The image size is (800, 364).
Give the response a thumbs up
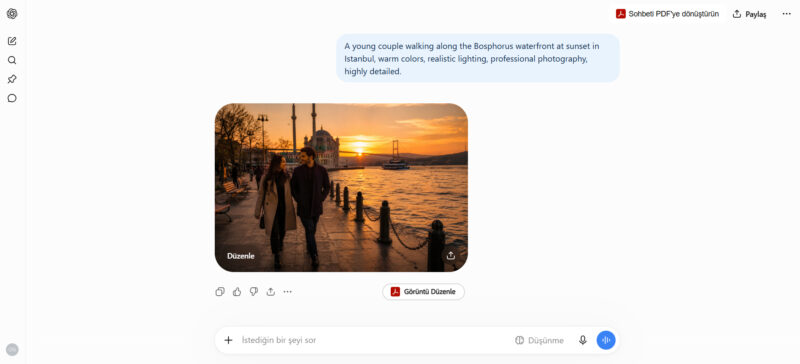point(237,292)
